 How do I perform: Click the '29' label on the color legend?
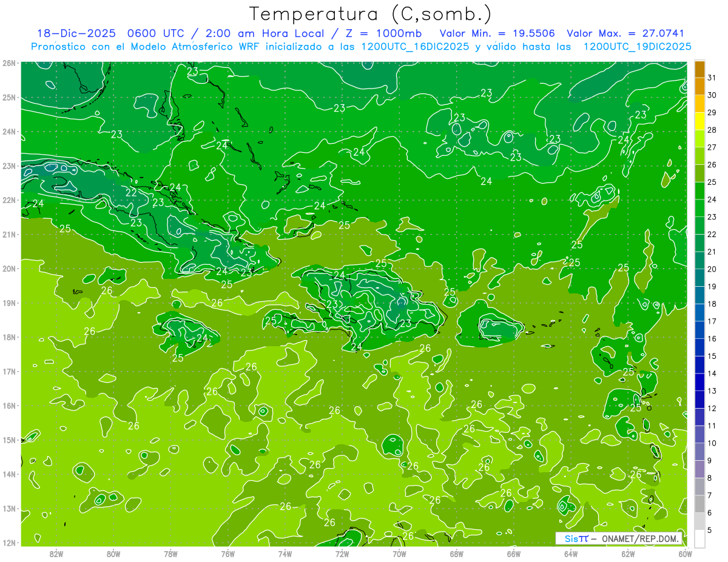(x=712, y=113)
